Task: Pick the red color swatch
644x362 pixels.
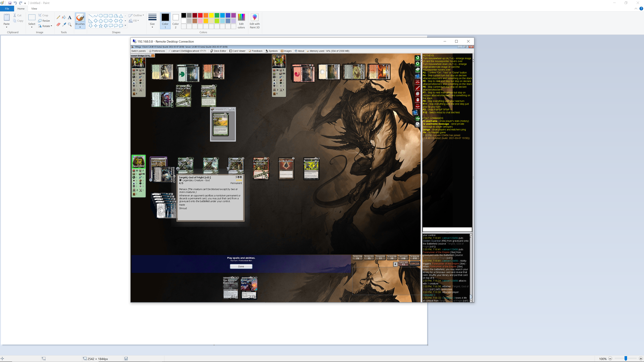Action: 200,15
